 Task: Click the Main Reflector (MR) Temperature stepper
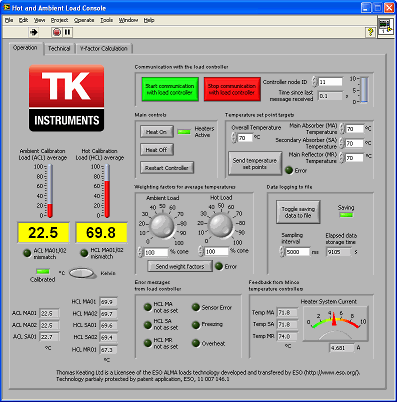(342, 158)
